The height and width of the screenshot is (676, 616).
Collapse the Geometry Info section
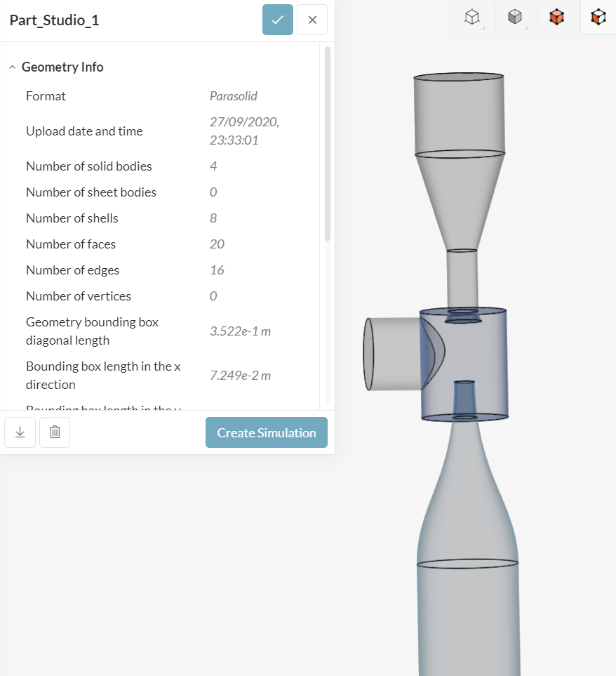[x=13, y=67]
